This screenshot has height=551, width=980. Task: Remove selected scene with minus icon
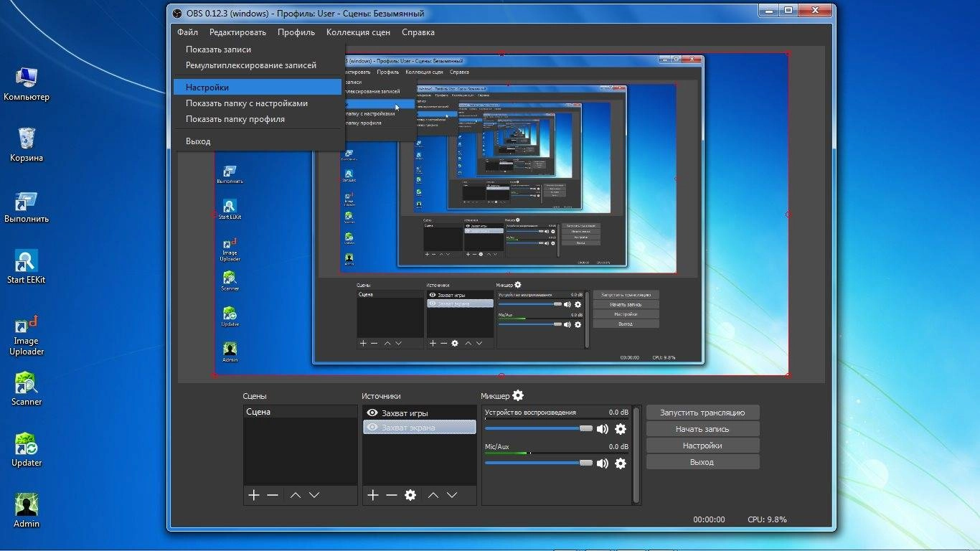point(273,495)
